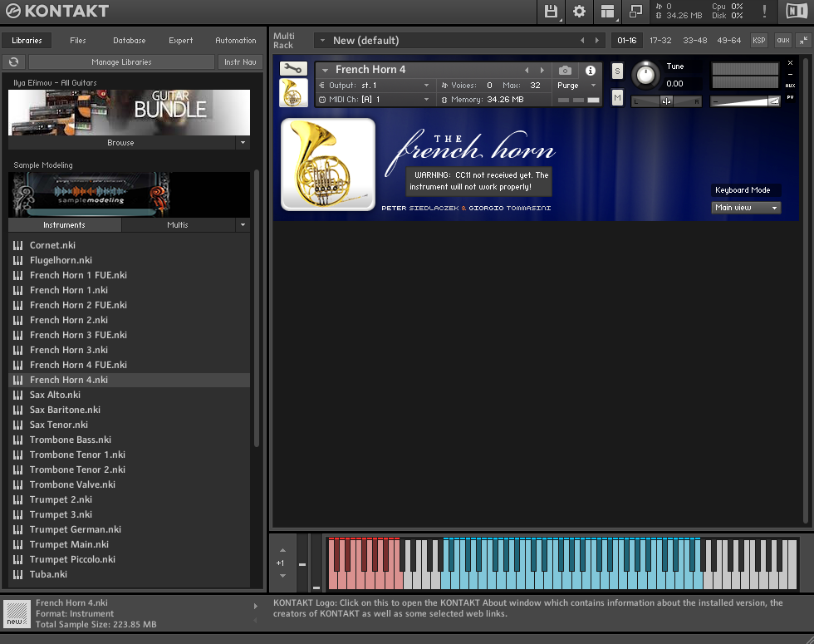Open the Main view dropdown

point(746,208)
